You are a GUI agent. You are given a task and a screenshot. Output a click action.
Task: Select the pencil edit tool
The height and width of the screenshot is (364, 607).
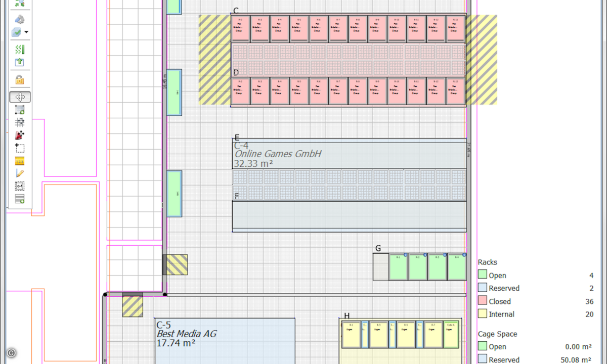[x=20, y=173]
